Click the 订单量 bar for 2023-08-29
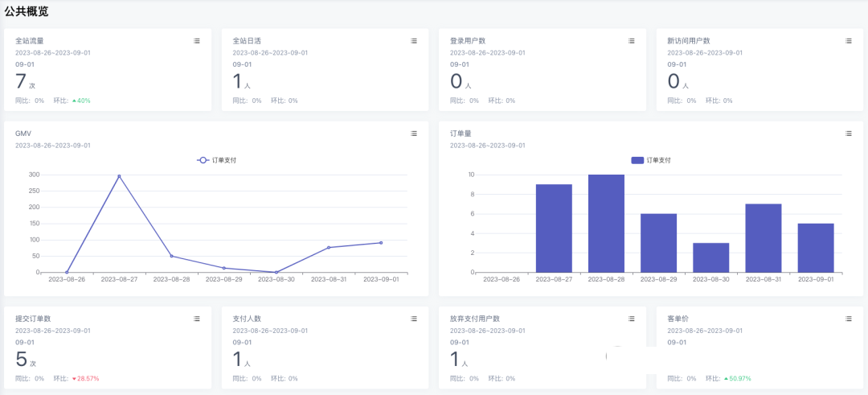 click(659, 243)
